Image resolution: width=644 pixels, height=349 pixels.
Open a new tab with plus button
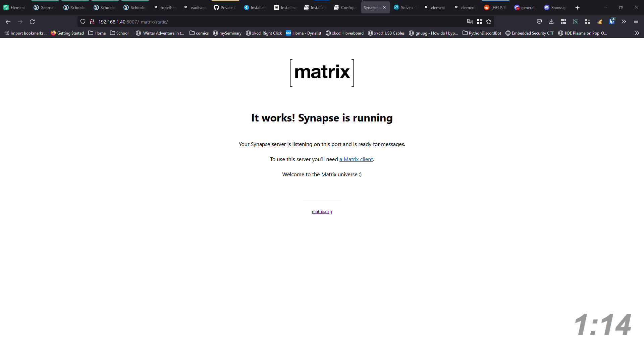577,8
